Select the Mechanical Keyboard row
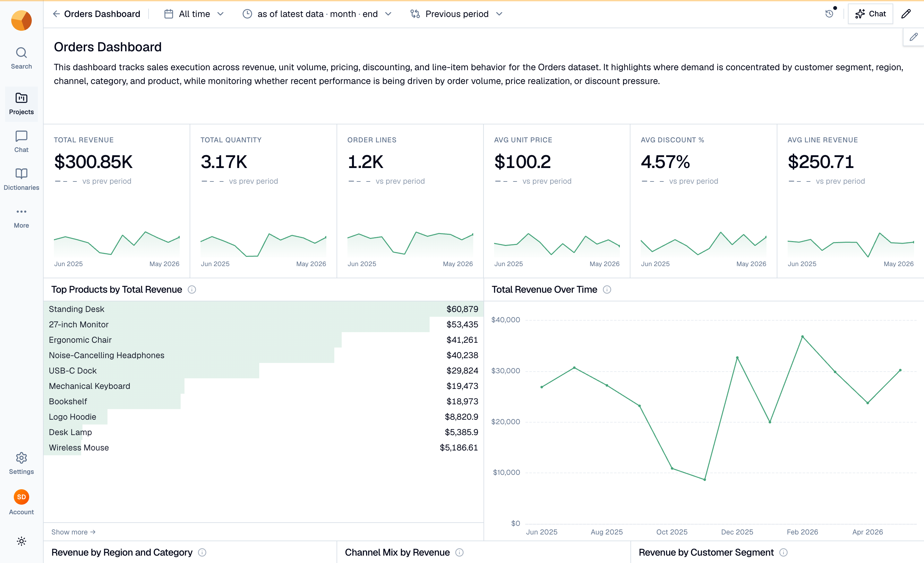The width and height of the screenshot is (924, 563). 263,386
